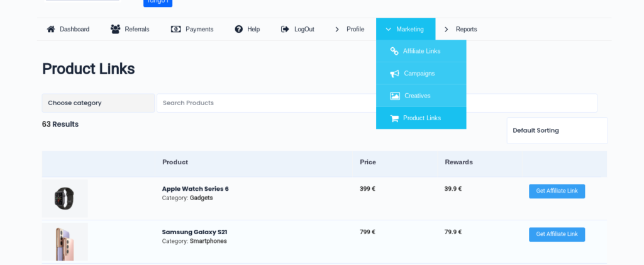Choose Affiliate Links in Marketing submenu
The image size is (644, 265).
point(421,51)
